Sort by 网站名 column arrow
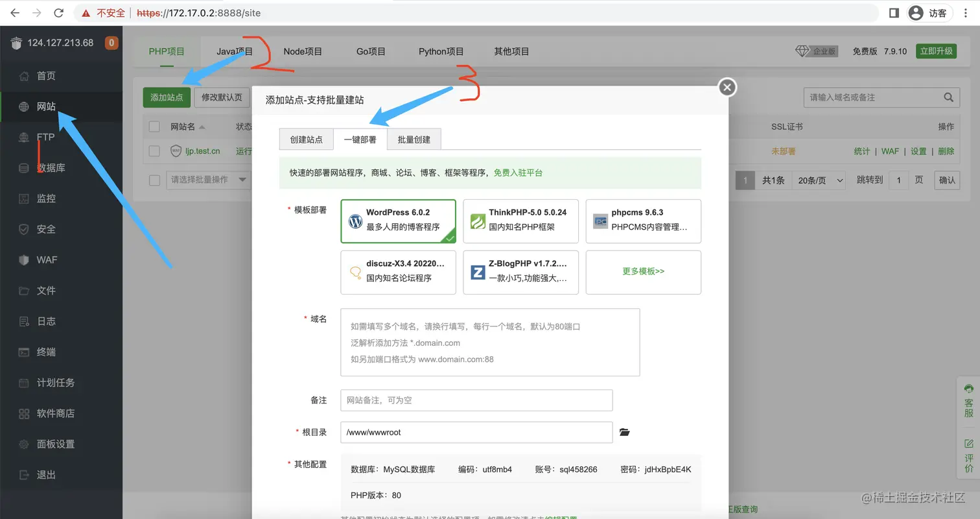 [x=202, y=127]
